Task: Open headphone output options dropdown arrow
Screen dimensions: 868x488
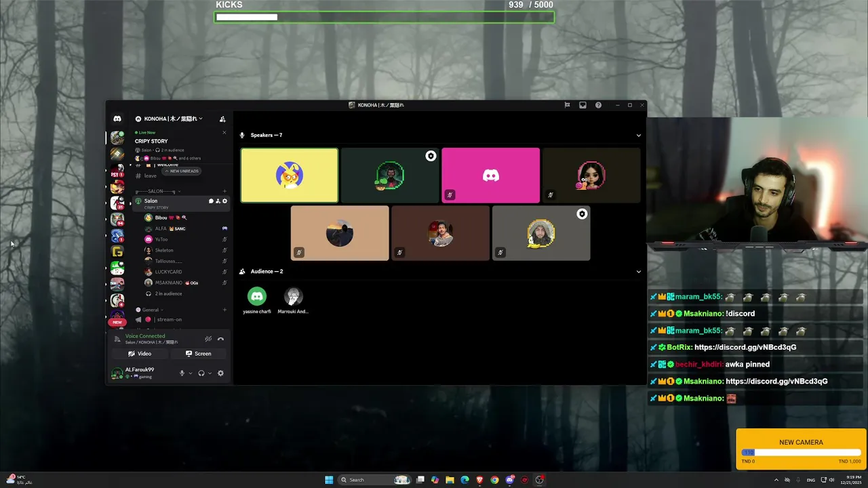Action: pos(210,373)
